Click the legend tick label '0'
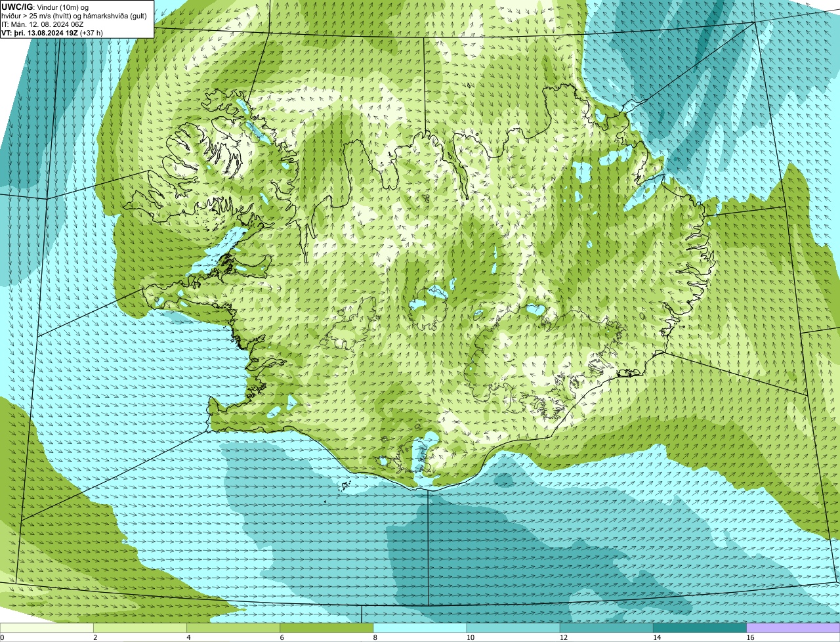Screen dimensions: 840x642 3,637
